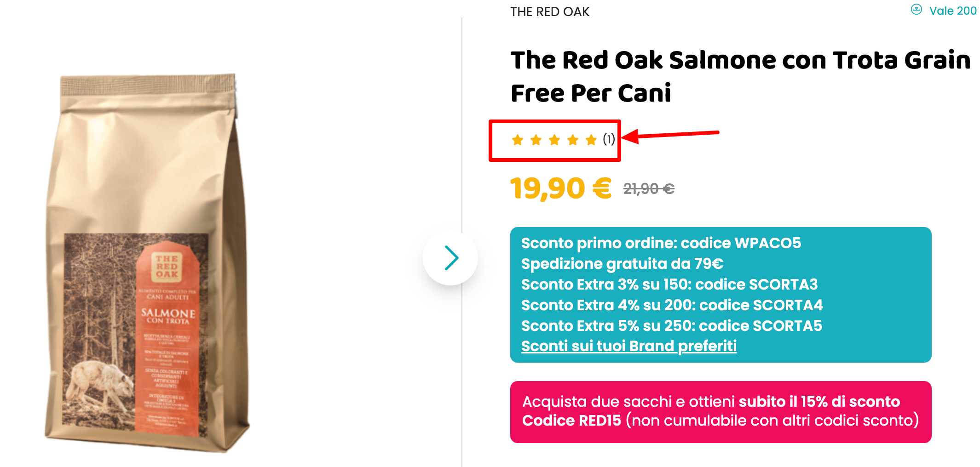Click the SCORTA5 extra discount line
Screen dimensions: 980x467
click(672, 325)
